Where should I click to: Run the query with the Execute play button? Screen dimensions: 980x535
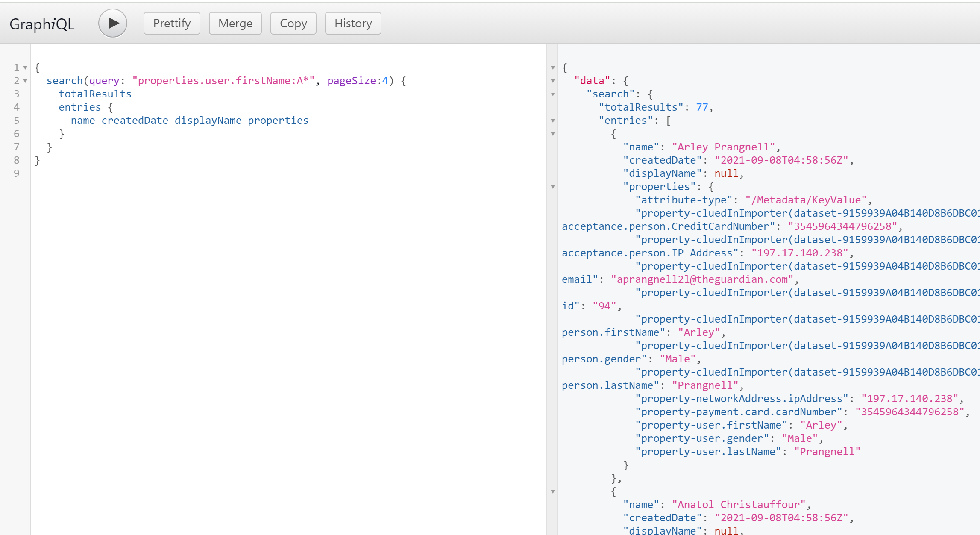[113, 23]
